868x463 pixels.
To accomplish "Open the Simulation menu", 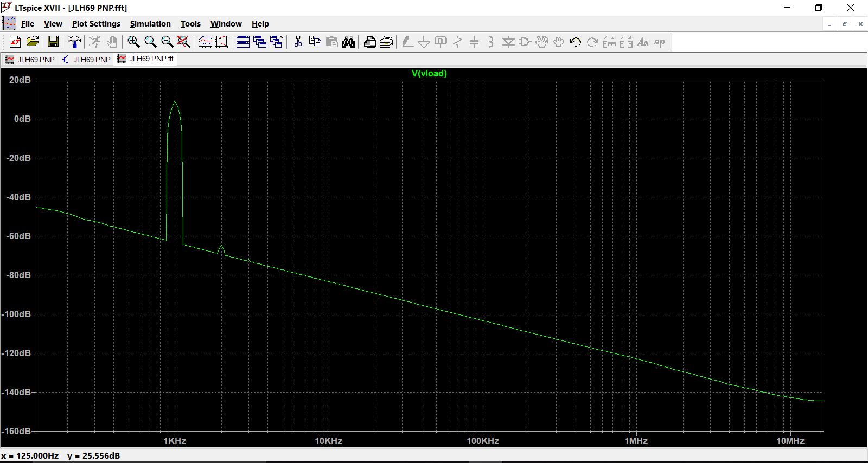I will pyautogui.click(x=150, y=24).
